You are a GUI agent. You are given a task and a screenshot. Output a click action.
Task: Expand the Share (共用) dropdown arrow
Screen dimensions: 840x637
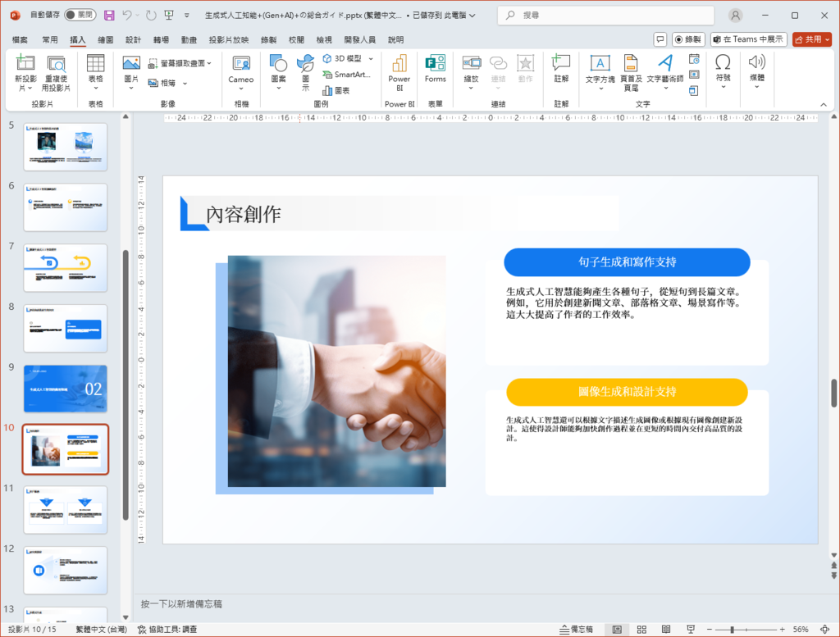[x=827, y=39]
